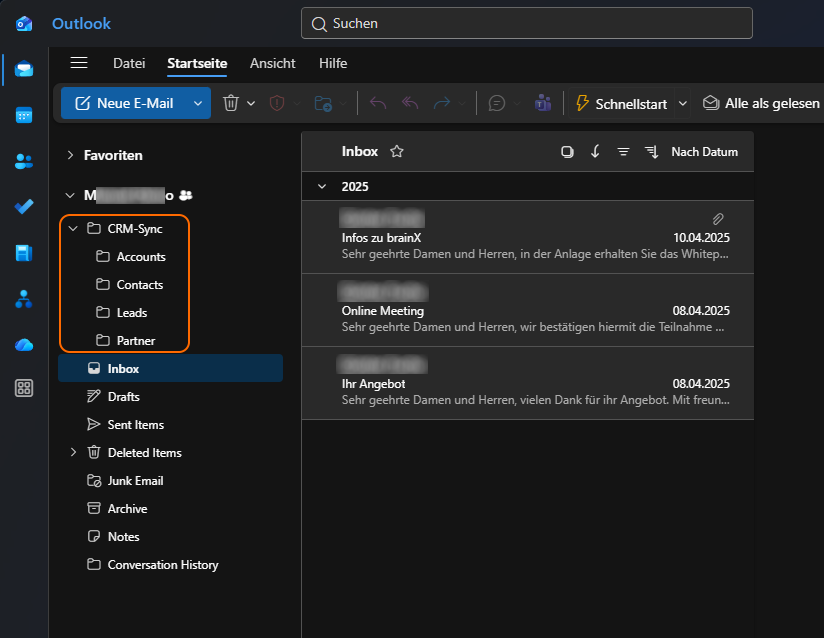Click the Schnellstart button
The width and height of the screenshot is (824, 638).
[622, 103]
